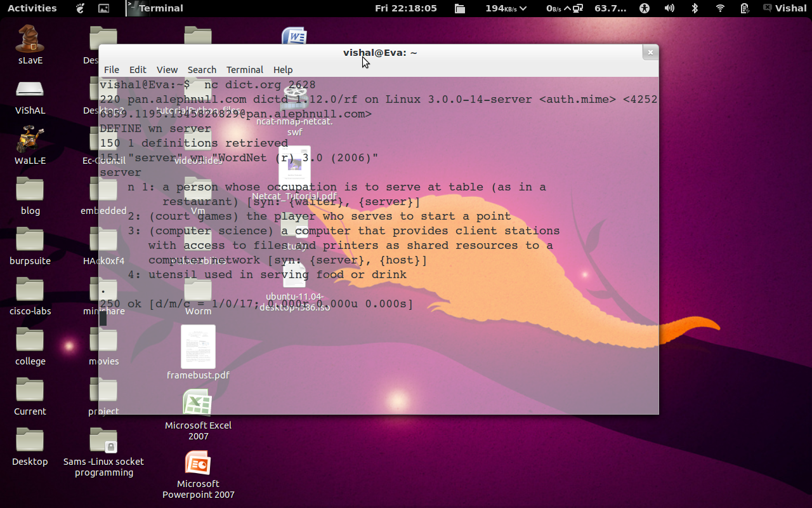This screenshot has width=812, height=508.
Task: Open the Terminal's Search menu
Action: [x=202, y=70]
